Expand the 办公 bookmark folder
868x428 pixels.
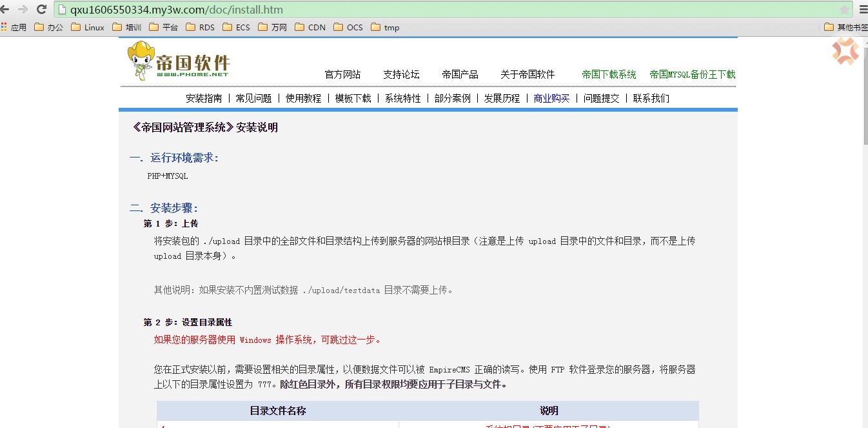click(x=49, y=27)
